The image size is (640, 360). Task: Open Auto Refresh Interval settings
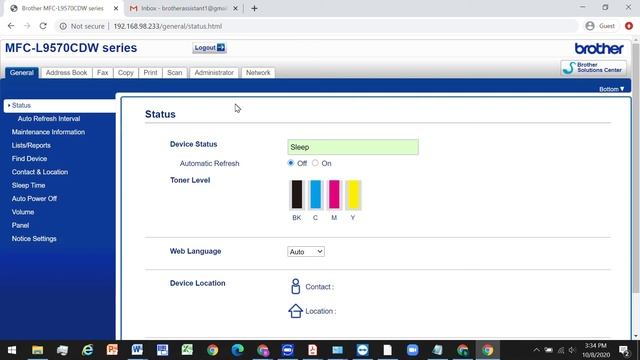(49, 119)
